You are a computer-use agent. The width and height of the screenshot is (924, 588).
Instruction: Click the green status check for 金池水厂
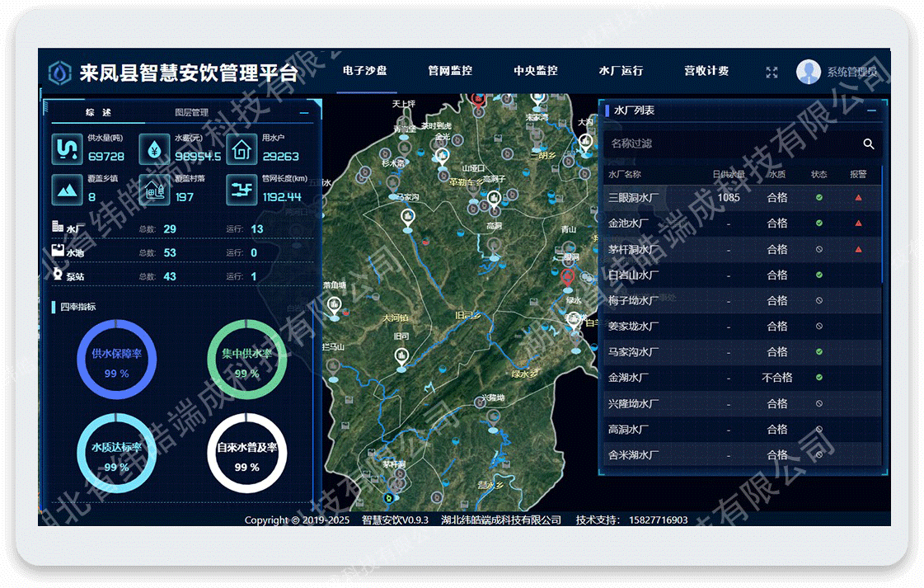(x=818, y=223)
